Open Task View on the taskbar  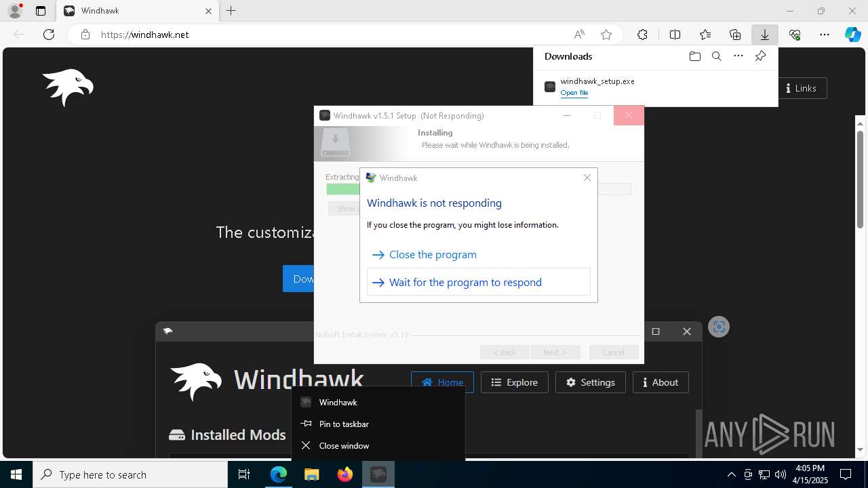pos(244,474)
